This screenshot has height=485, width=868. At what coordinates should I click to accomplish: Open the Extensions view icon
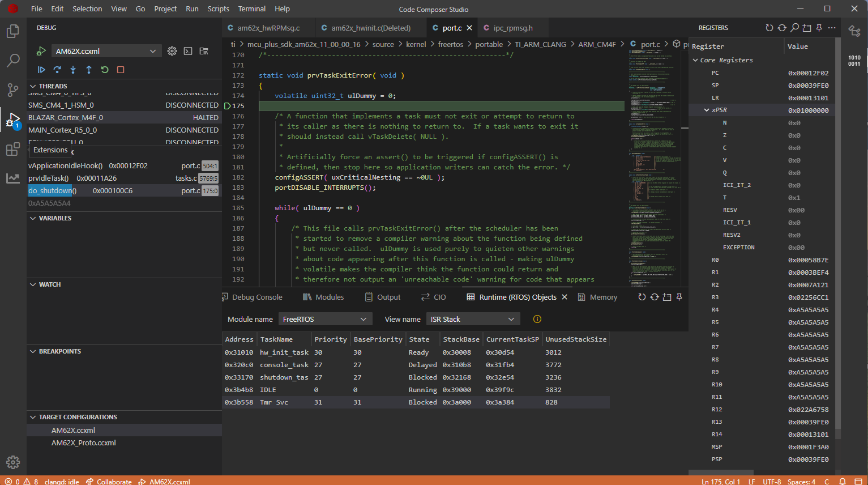tap(12, 150)
